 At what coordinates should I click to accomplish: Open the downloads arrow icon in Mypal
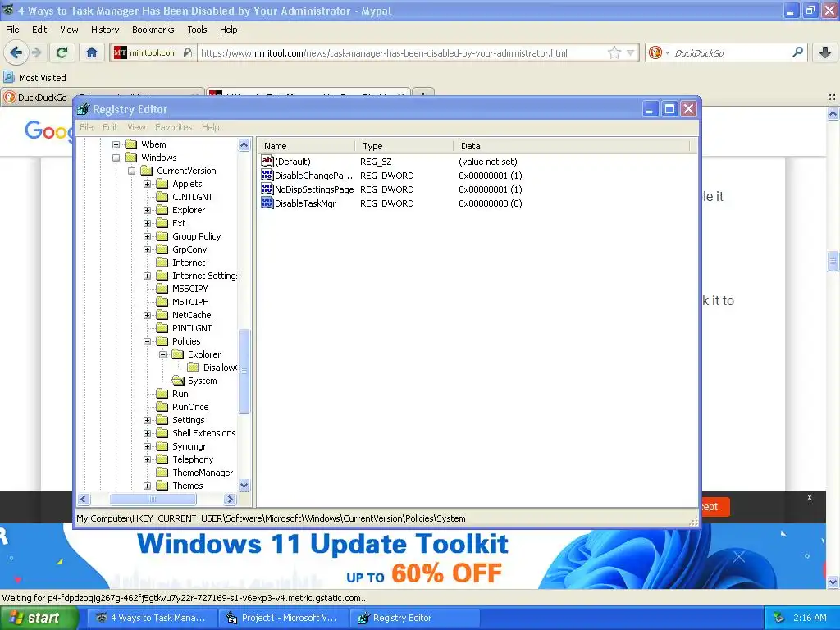(x=825, y=52)
